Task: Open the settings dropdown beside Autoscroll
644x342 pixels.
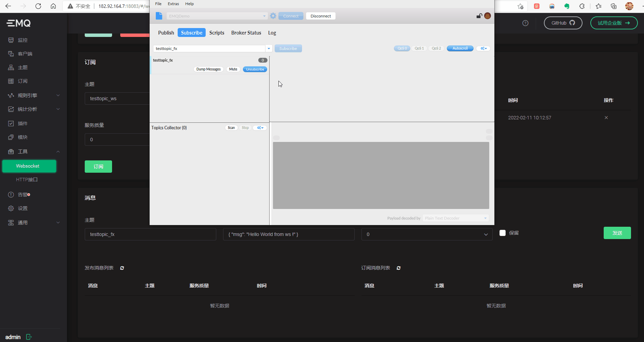Action: pyautogui.click(x=483, y=49)
